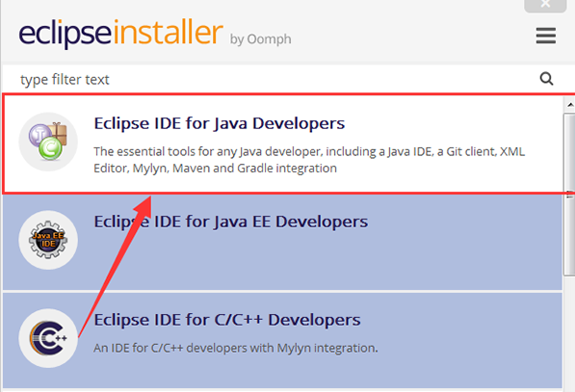Click the eclipse installer logo
Screen dimensions: 575x392
[120, 33]
